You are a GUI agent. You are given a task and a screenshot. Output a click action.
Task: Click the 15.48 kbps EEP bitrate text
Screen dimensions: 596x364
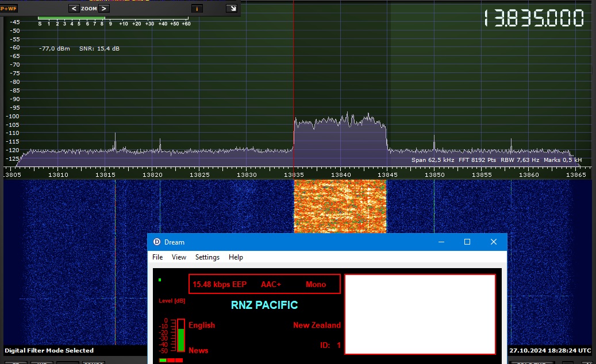(x=220, y=284)
